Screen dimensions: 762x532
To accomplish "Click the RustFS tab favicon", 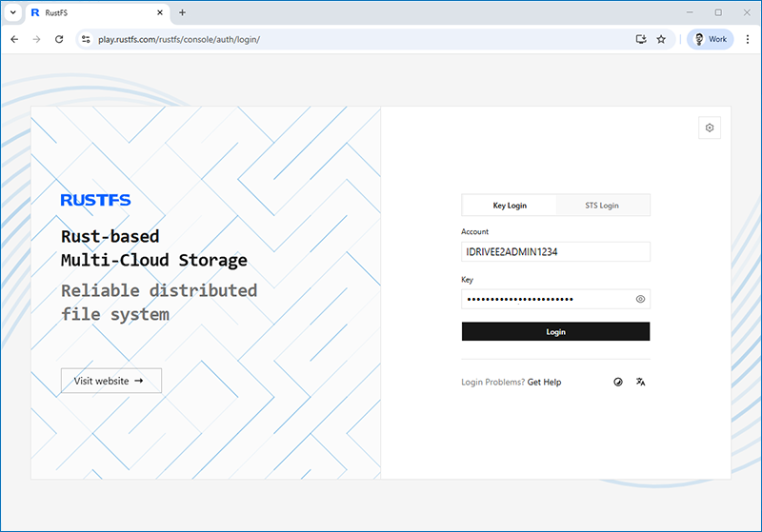I will coord(35,12).
